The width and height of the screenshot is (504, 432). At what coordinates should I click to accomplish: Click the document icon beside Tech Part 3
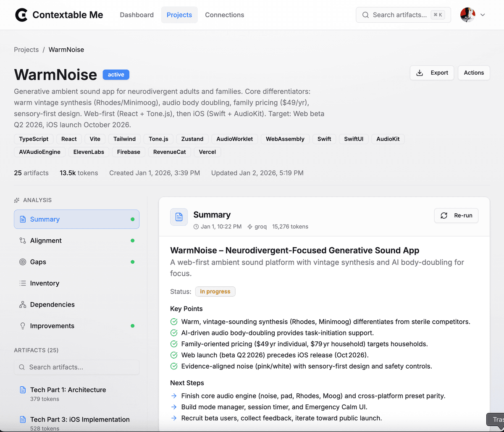coord(22,419)
